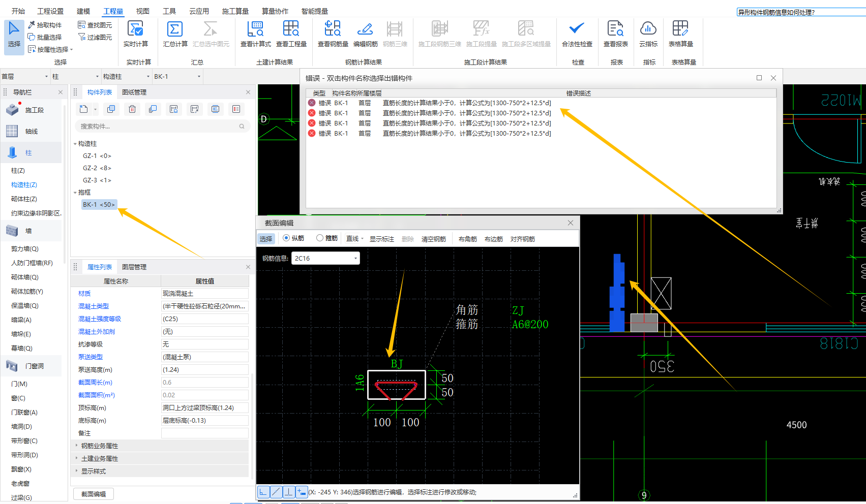
Task: Click the perpendicular snap icon in section editor
Action: coord(289,492)
